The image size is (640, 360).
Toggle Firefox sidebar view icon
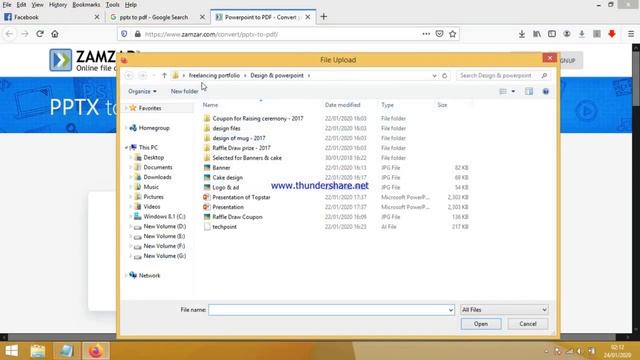pyautogui.click(x=552, y=34)
